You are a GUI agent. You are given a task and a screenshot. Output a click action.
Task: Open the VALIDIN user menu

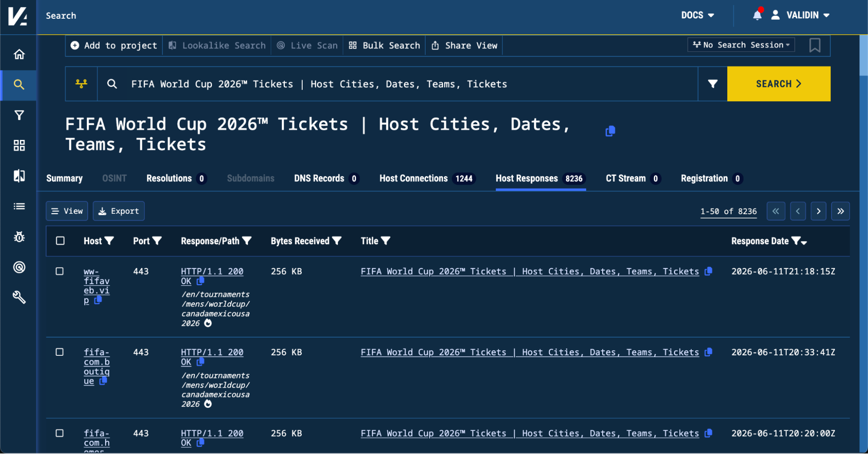tap(800, 15)
